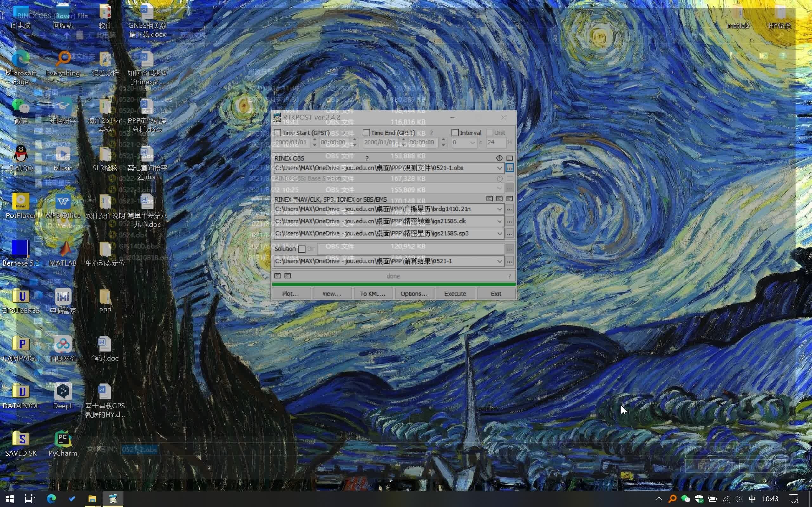Execute the RTKPOST processing
Image resolution: width=812 pixels, height=507 pixels.
click(455, 293)
